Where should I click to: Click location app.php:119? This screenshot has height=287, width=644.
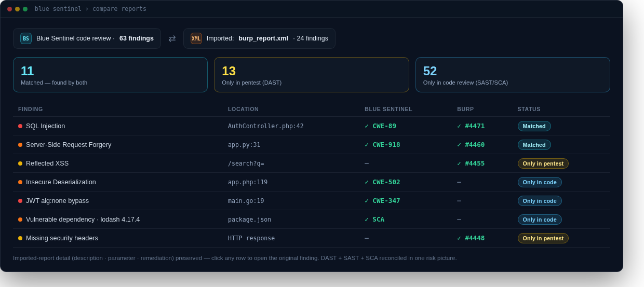pos(248,182)
